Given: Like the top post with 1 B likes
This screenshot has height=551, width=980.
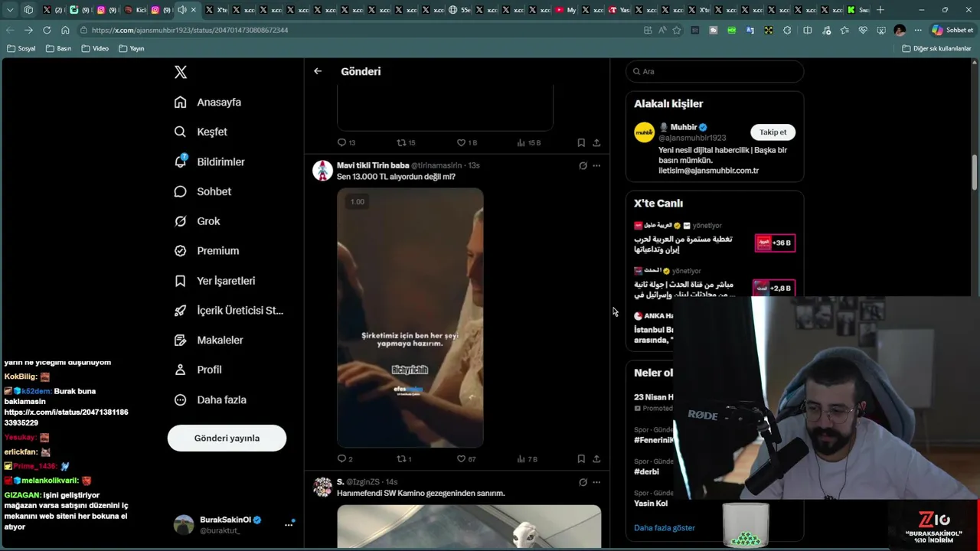Looking at the screenshot, I should (467, 142).
